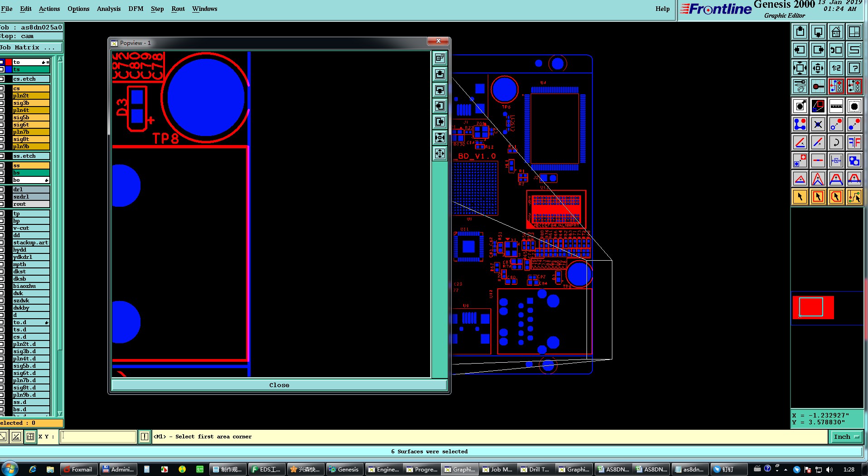Toggle the checkbox for layer rout
Image resolution: width=868 pixels, height=476 pixels.
[2, 204]
